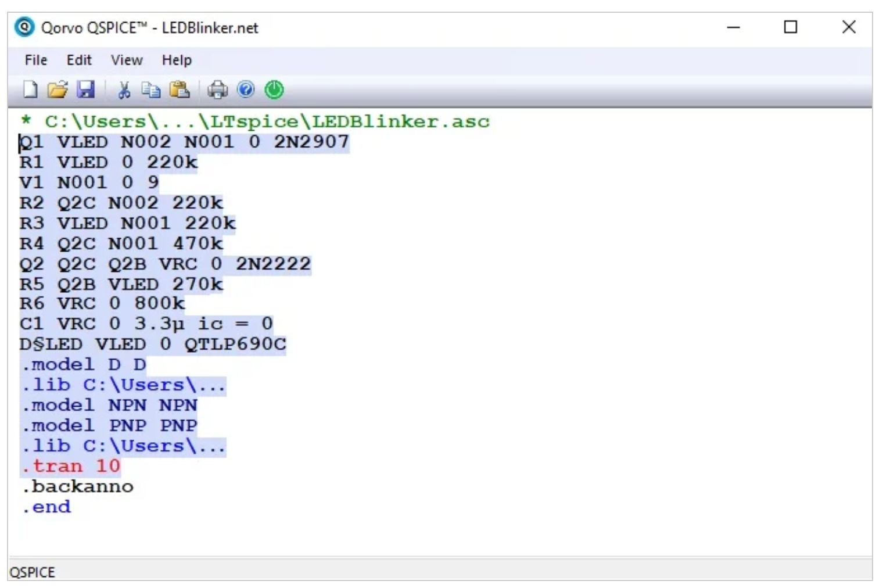This screenshot has width=883, height=588.
Task: Open help via the question mark icon
Action: (x=246, y=89)
